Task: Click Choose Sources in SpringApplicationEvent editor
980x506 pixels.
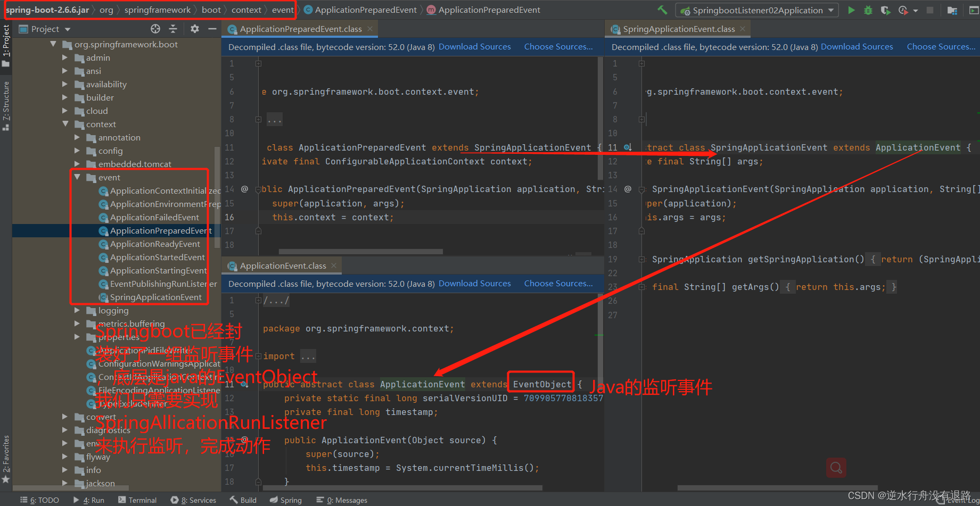Action: (x=941, y=47)
